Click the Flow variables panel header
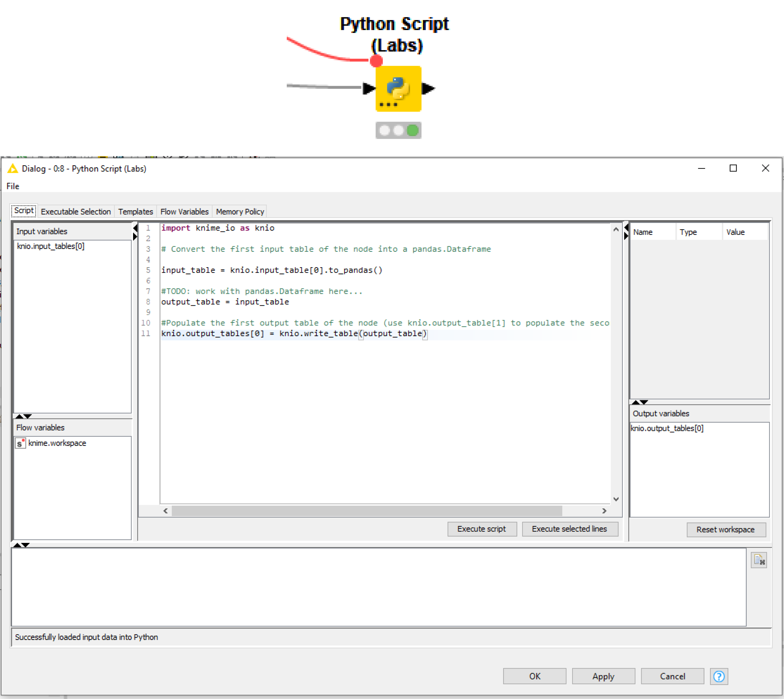Viewport: 784px width, 699px height. 73,427
